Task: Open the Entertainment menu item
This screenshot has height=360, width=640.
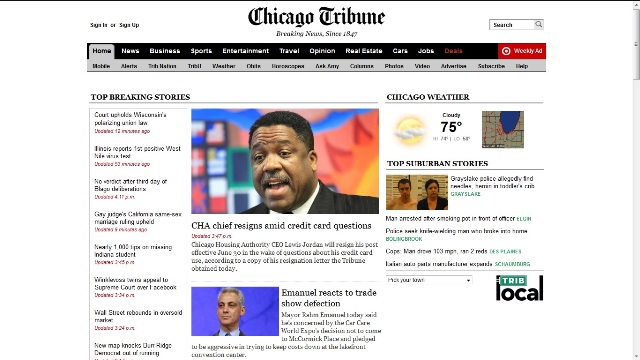Action: point(246,51)
